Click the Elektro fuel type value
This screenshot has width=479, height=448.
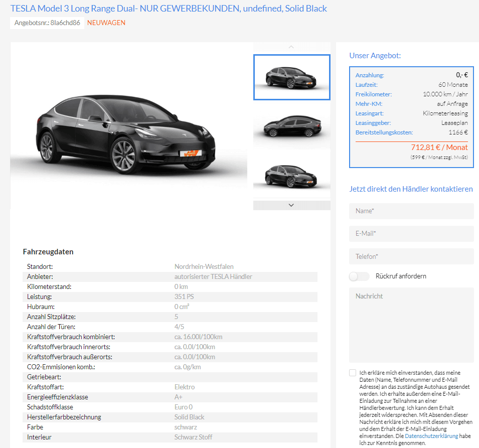tap(185, 387)
